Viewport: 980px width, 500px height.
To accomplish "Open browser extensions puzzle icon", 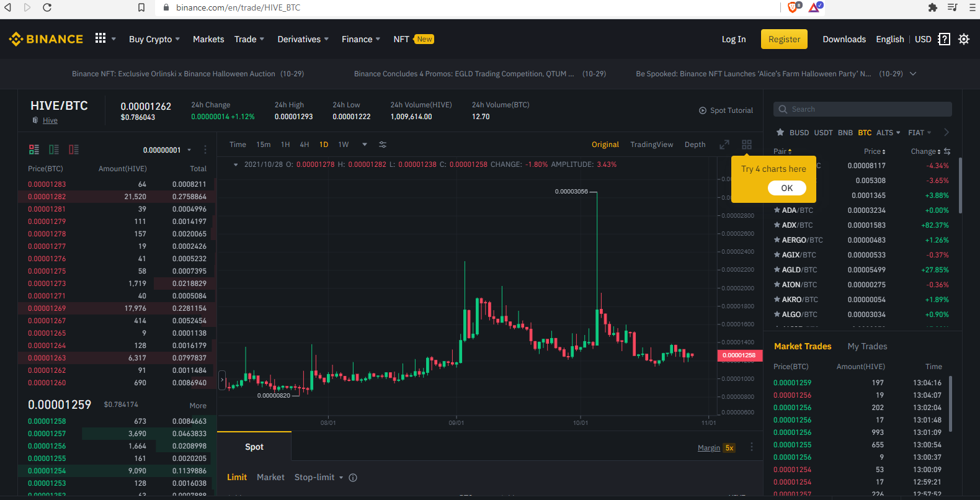I will click(933, 7).
